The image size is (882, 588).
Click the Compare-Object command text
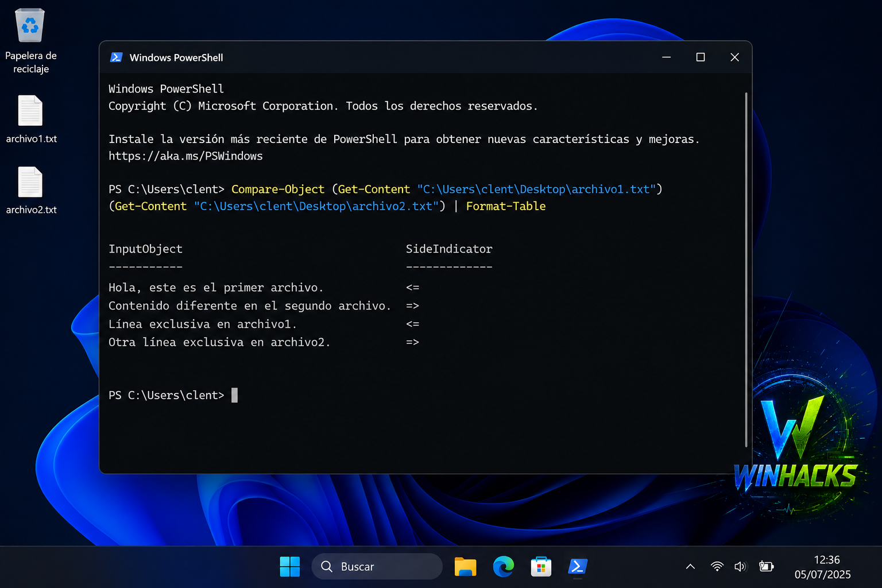[278, 189]
